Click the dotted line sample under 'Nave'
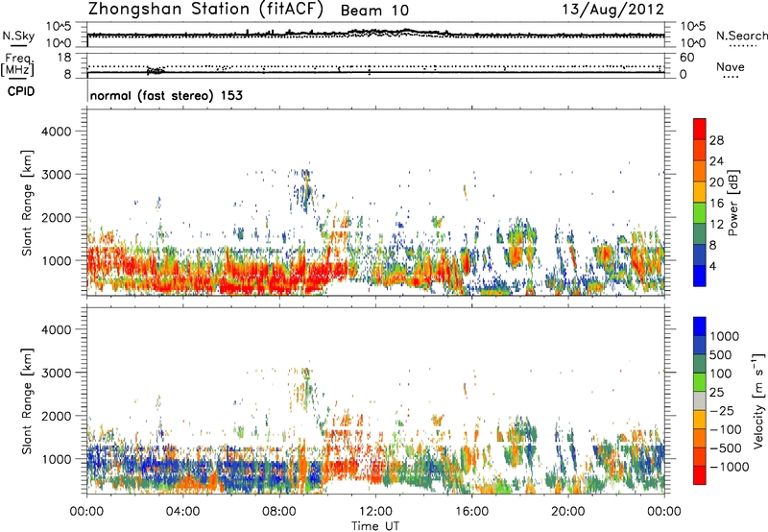This screenshot has width=768, height=532. click(x=731, y=78)
